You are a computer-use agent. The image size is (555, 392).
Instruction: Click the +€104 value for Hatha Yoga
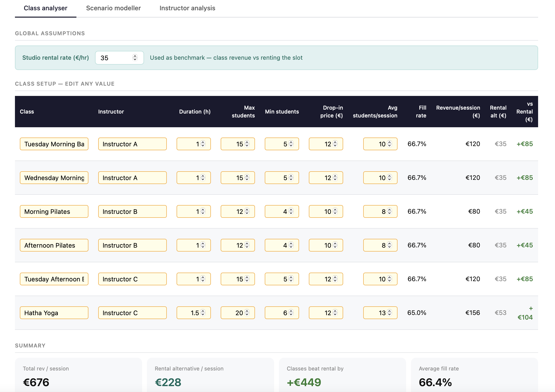click(525, 313)
